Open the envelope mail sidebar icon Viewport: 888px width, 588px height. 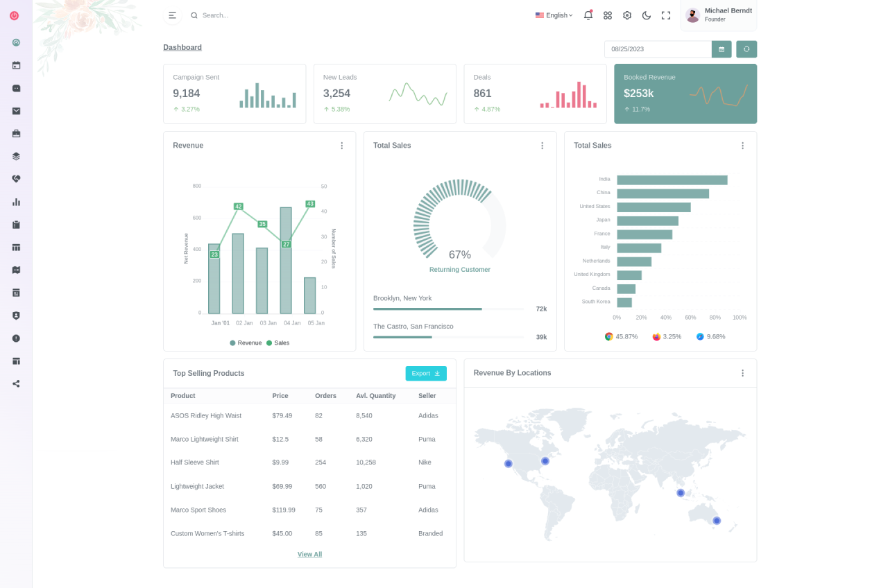16,111
